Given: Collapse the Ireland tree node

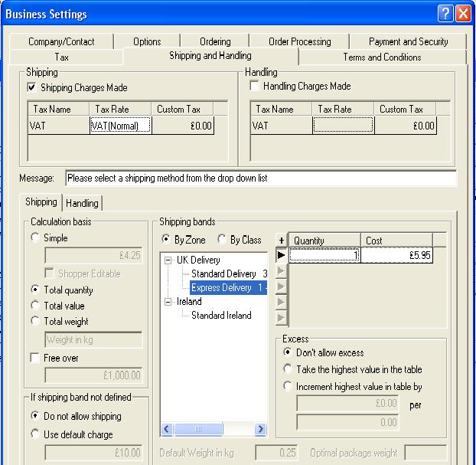Looking at the screenshot, I should point(168,302).
